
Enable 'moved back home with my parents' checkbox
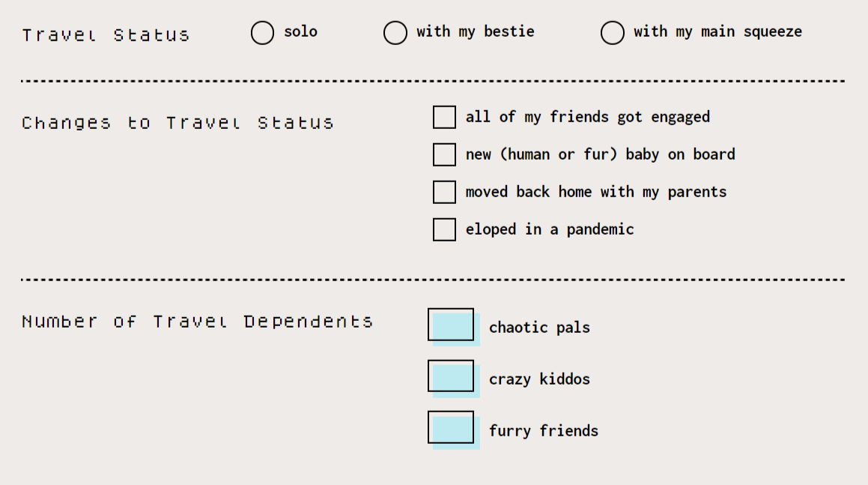point(444,192)
